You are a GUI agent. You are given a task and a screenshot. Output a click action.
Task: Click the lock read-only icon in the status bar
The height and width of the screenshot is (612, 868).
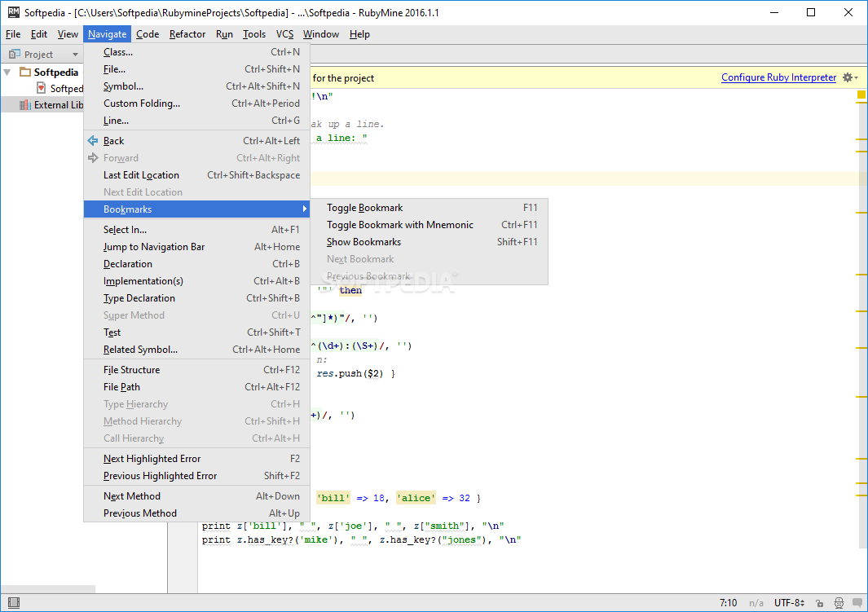pyautogui.click(x=820, y=602)
